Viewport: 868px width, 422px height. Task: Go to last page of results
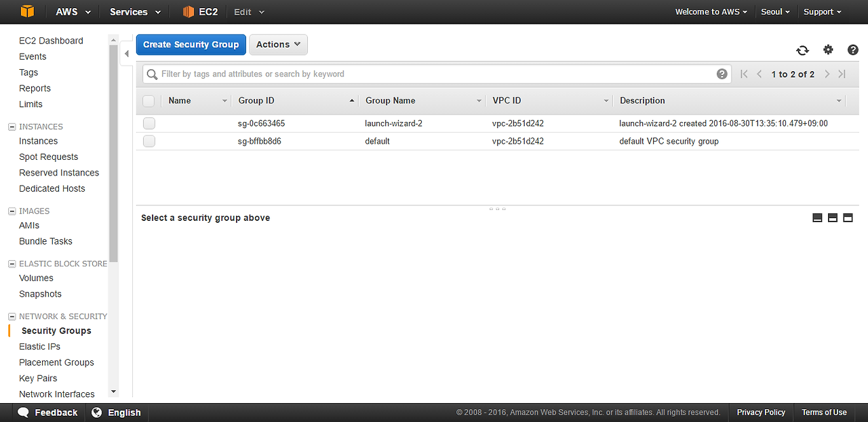click(x=842, y=74)
